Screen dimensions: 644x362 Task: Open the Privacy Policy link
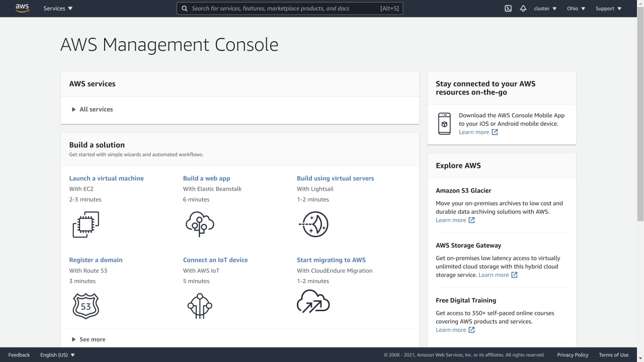tap(573, 355)
